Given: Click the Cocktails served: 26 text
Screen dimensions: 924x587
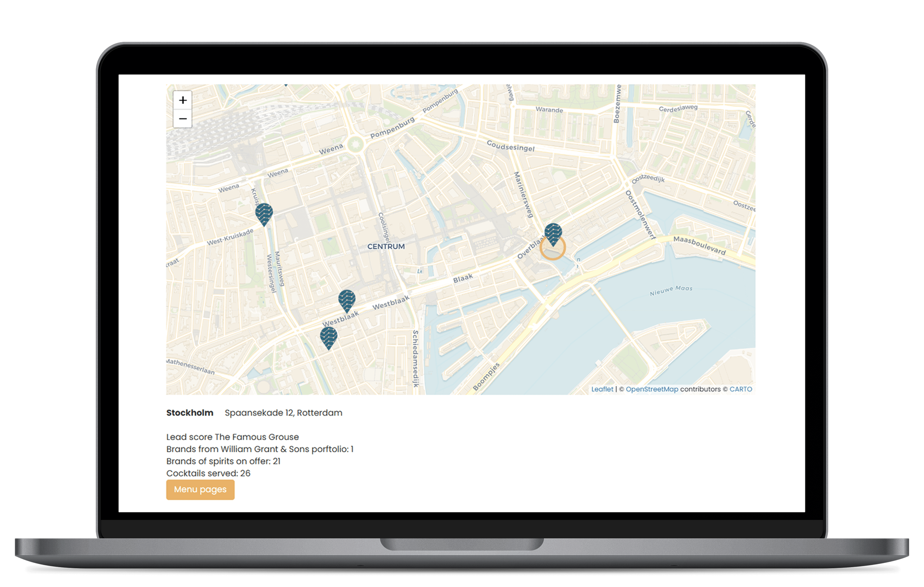Looking at the screenshot, I should pos(208,473).
